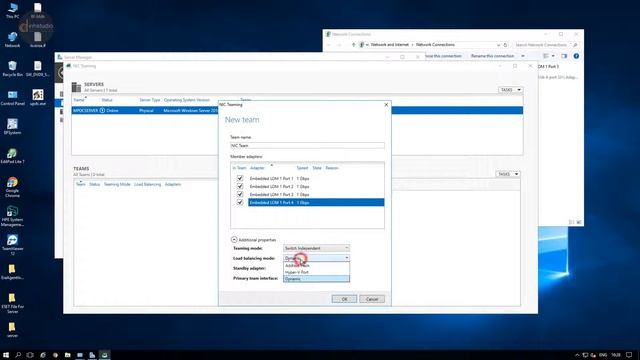Open taskbar search magnifier
The width and height of the screenshot is (640, 360).
click(18, 355)
